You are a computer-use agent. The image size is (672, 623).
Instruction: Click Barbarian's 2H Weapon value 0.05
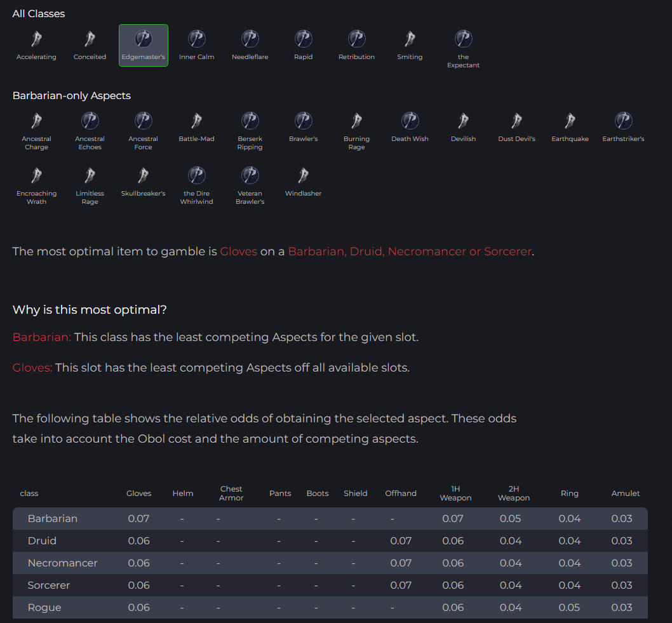(x=511, y=518)
